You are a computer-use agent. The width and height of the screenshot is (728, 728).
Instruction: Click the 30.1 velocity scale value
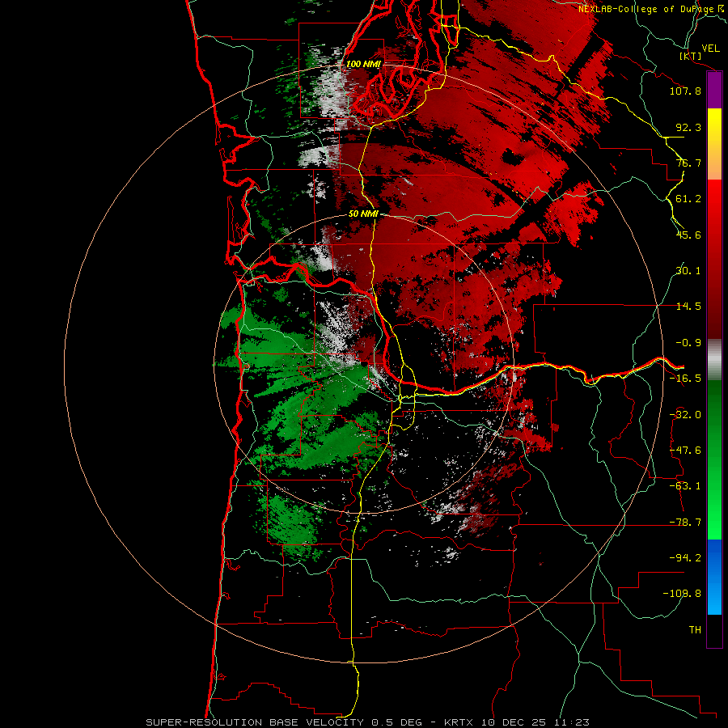coord(688,271)
